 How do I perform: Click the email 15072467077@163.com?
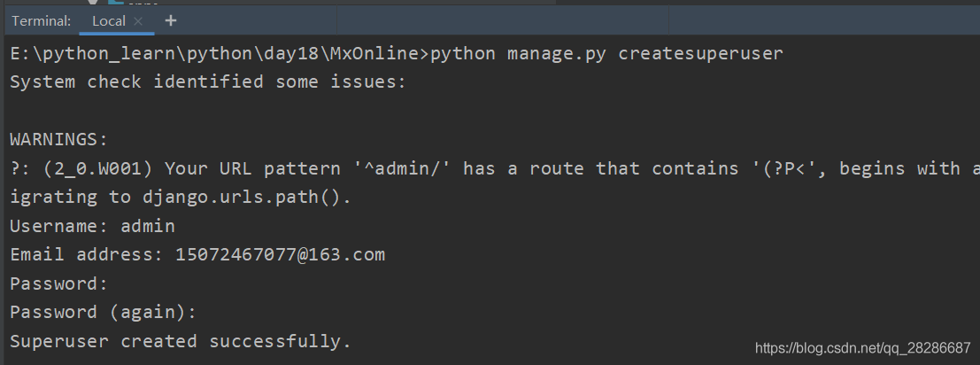click(x=280, y=255)
